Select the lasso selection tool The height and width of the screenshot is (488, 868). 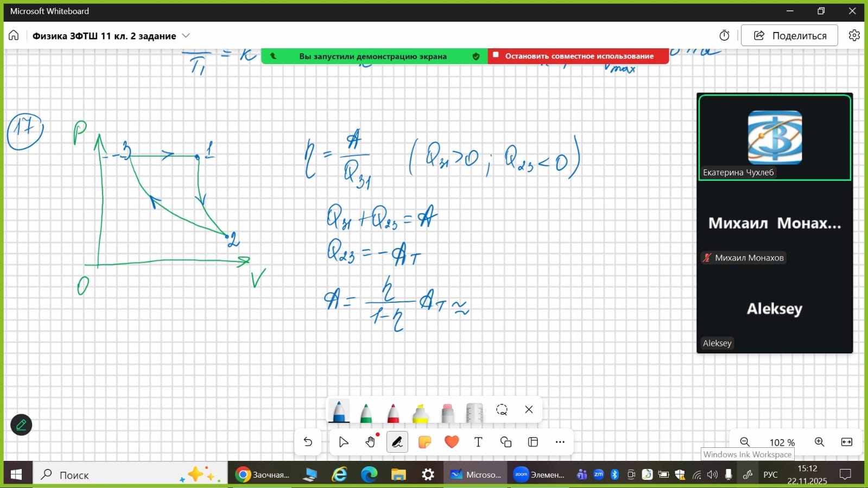coord(502,410)
